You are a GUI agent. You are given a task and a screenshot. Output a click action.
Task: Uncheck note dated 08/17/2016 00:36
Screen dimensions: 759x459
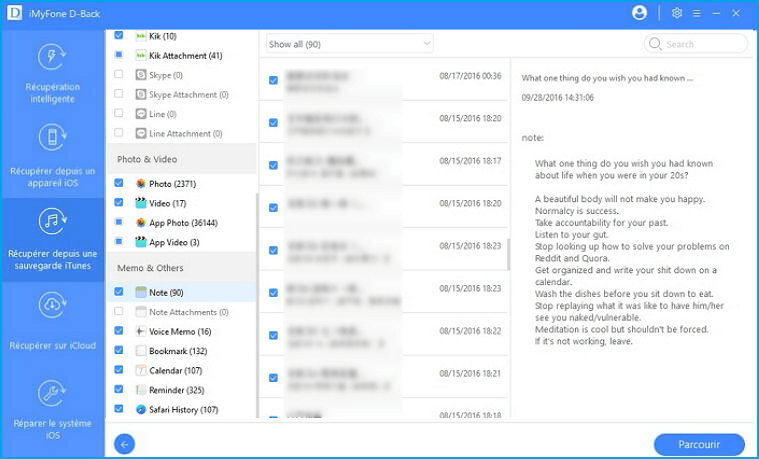pos(273,80)
